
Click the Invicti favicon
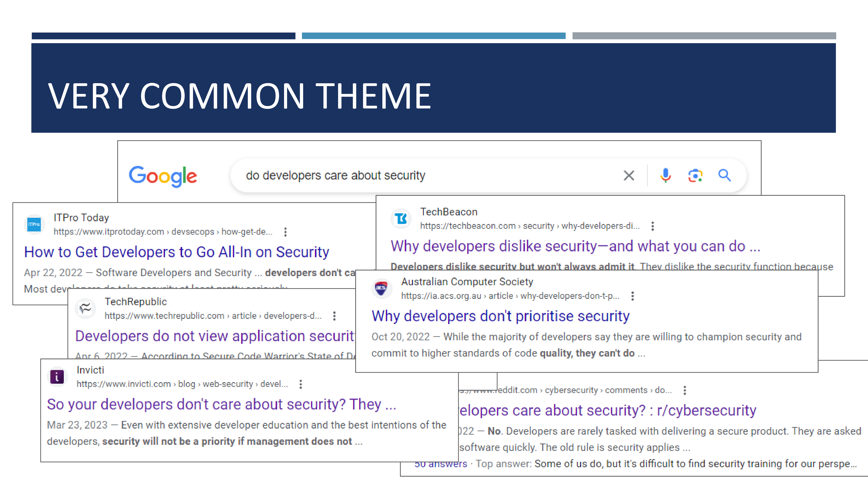[57, 377]
